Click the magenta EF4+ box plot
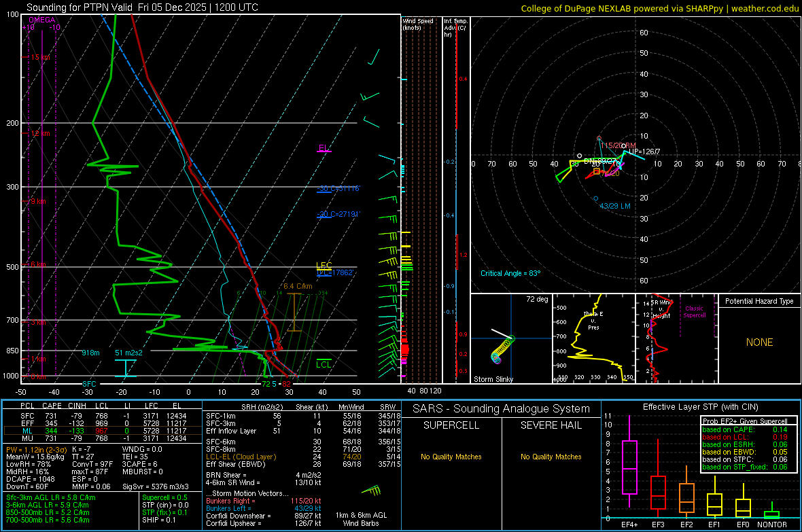Screen dimensions: 802x532 point(629,462)
